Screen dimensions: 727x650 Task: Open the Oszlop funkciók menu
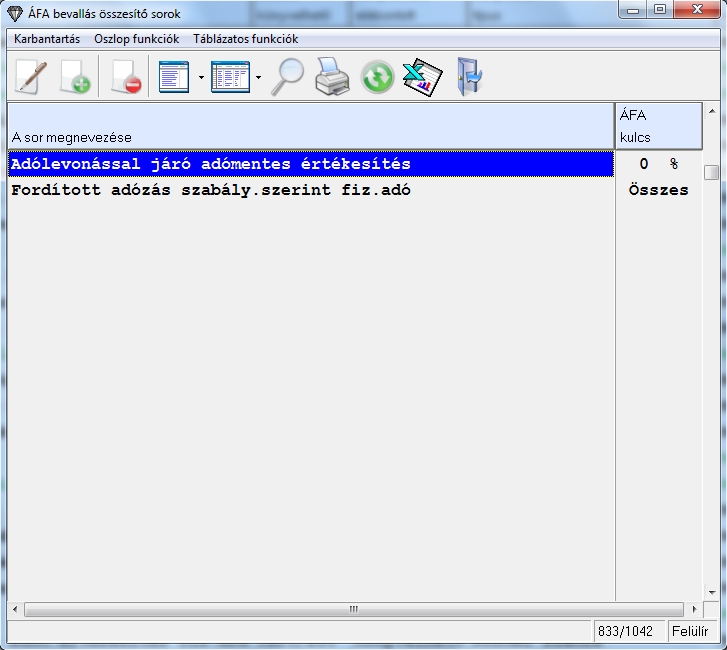click(x=136, y=39)
